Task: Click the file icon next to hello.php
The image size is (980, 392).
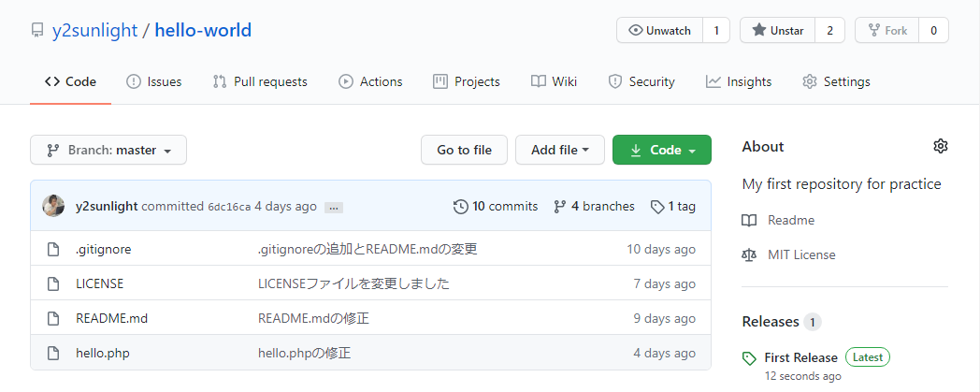Action: click(53, 353)
